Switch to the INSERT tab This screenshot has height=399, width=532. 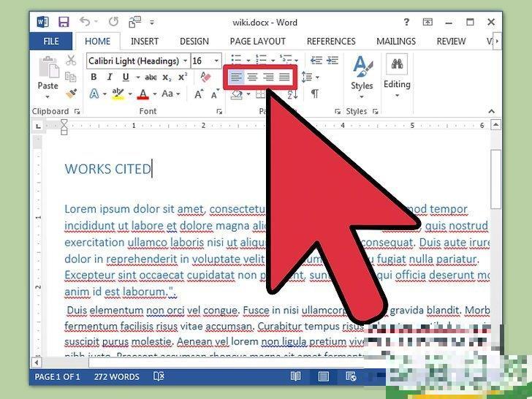145,42
